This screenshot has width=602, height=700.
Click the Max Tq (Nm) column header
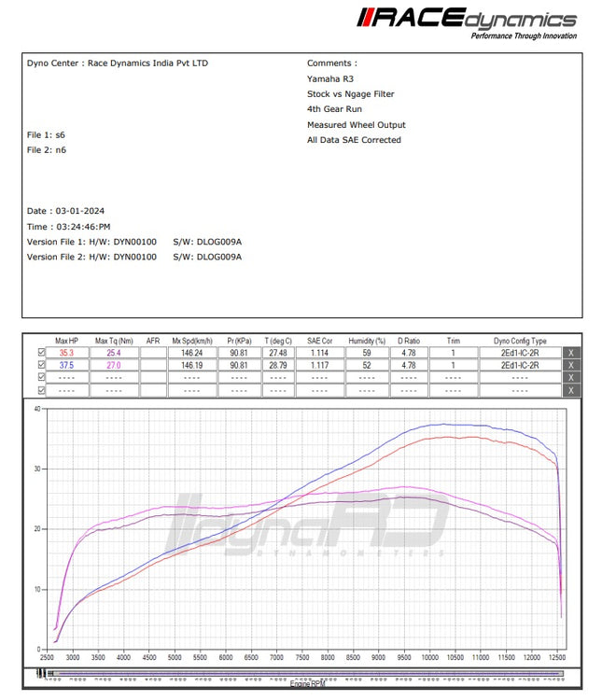click(114, 341)
